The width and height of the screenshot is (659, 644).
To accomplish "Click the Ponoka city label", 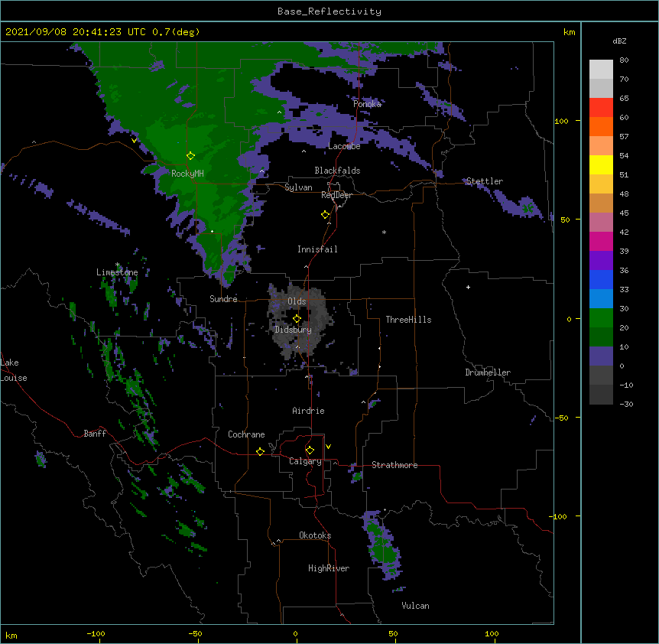I will 367,104.
